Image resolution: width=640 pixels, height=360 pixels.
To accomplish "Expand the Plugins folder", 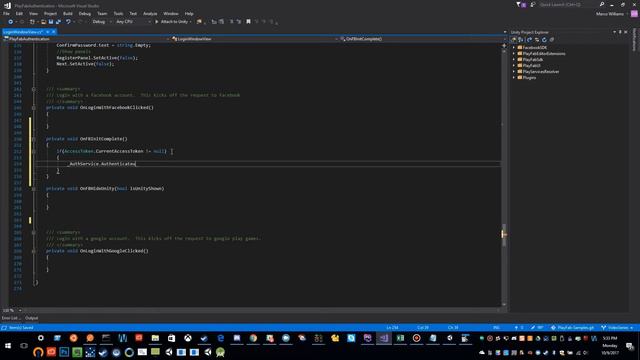I will pos(514,78).
